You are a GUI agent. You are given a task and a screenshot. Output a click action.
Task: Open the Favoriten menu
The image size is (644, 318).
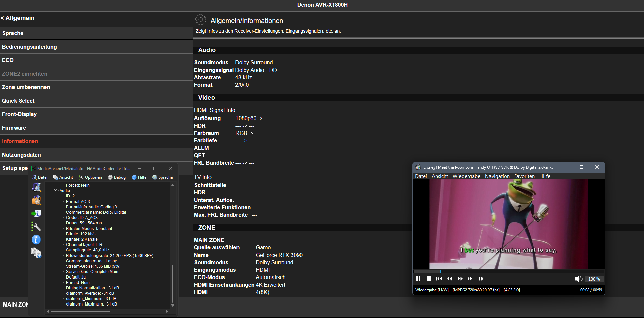[524, 176]
